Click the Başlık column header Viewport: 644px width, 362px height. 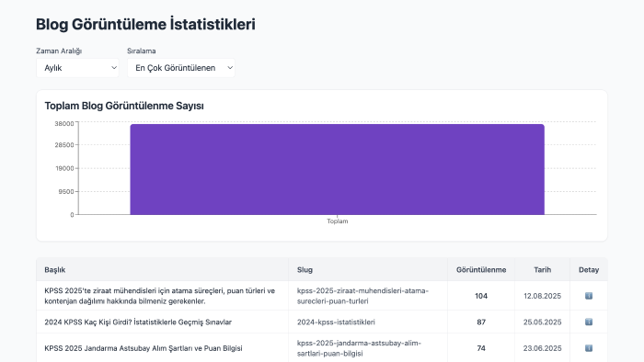tap(55, 270)
